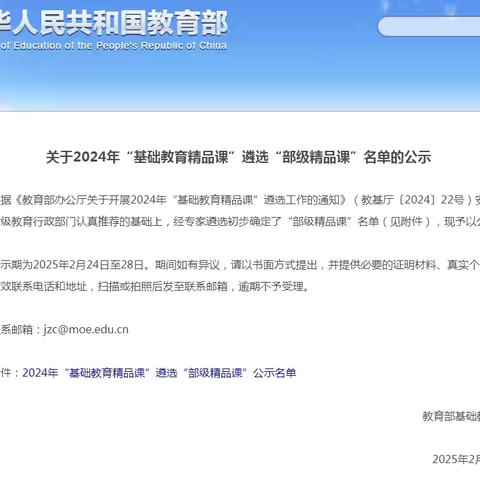
Task: Click the email address jzc@moe.edu.cn
Action: click(86, 329)
